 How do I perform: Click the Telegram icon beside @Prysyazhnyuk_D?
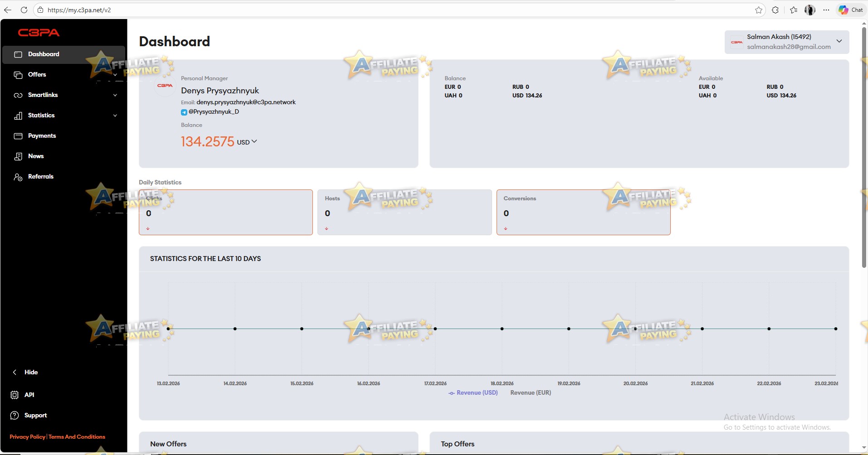coord(184,112)
